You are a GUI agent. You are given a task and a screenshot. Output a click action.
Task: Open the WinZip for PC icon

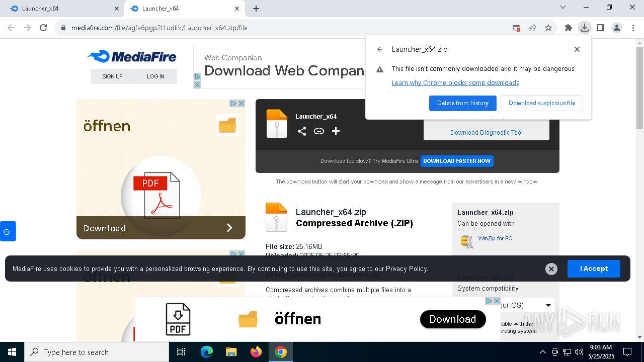[467, 241]
